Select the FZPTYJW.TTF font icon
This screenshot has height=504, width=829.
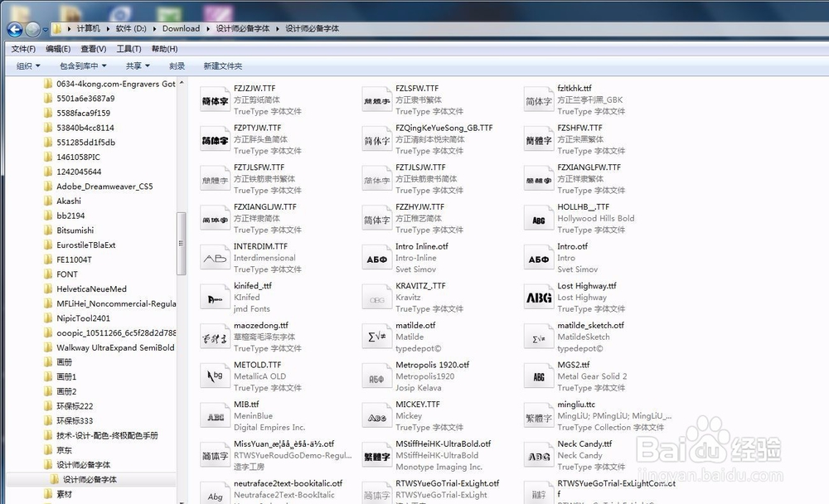[x=215, y=139]
